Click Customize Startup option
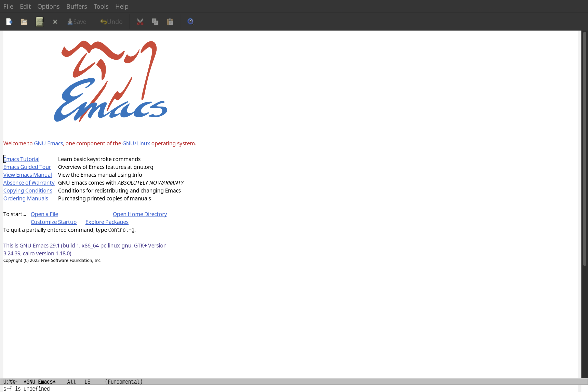588x392 pixels. tap(53, 222)
